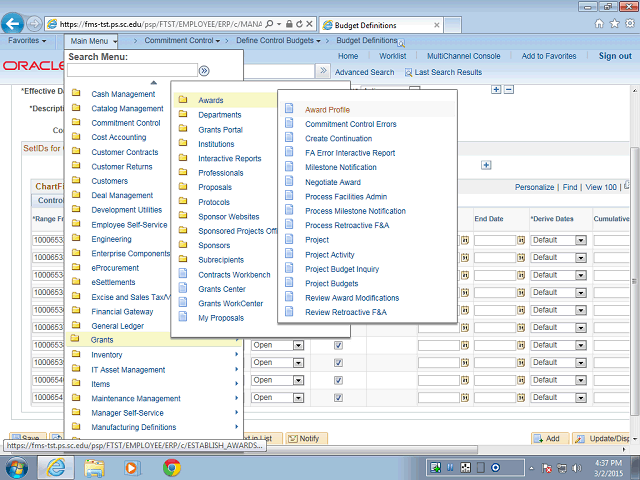This screenshot has height=480, width=640.
Task: Click the Sign out link
Action: tap(614, 56)
